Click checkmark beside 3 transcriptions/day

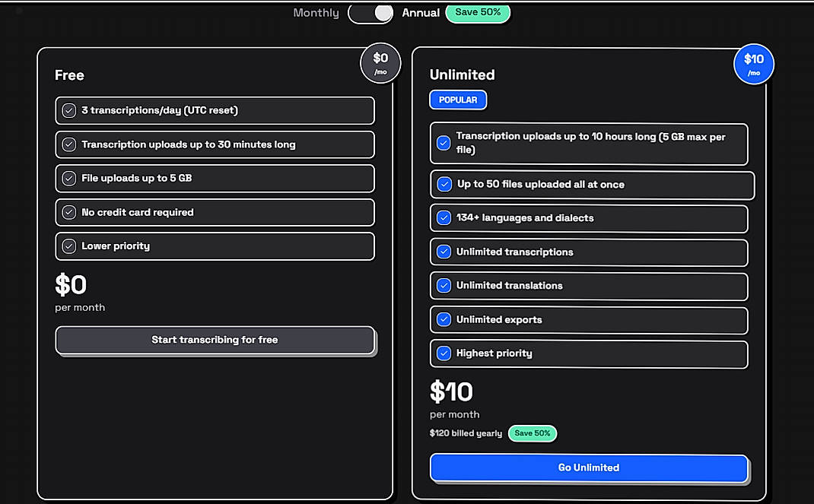(69, 110)
